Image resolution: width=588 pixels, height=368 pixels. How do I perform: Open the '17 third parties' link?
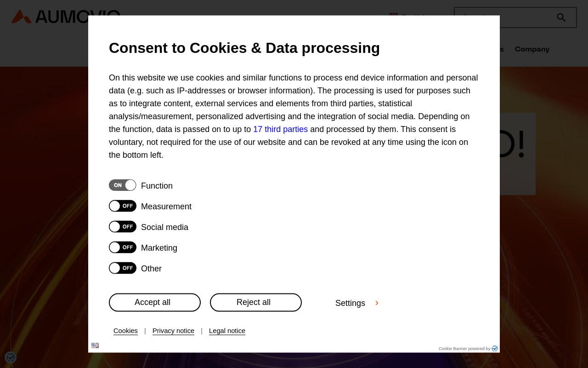(x=280, y=129)
